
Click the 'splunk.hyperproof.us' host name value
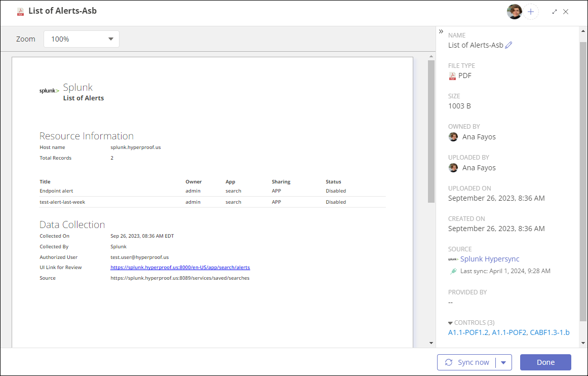[x=135, y=147]
